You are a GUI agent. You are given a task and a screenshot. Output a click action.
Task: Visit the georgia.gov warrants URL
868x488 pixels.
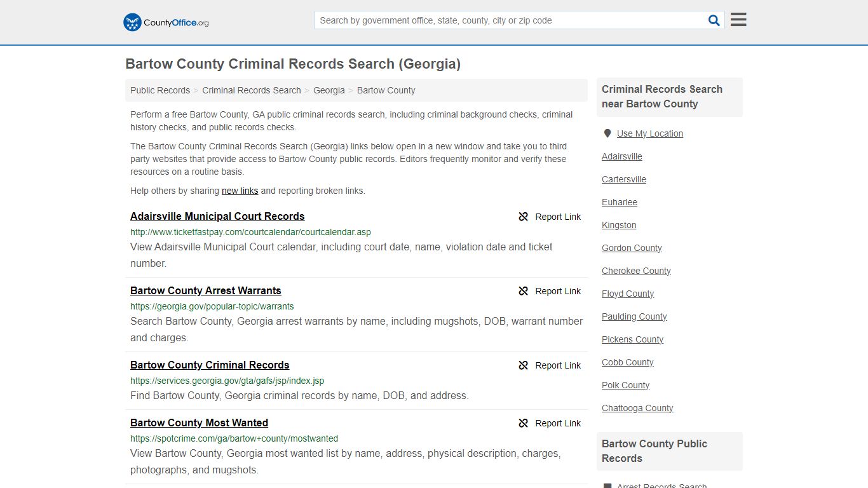[212, 306]
